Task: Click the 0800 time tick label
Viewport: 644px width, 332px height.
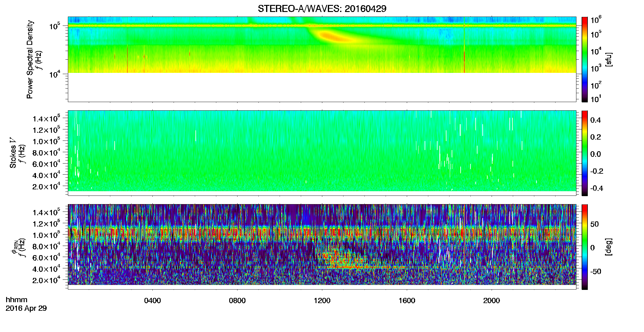Action: [x=237, y=301]
